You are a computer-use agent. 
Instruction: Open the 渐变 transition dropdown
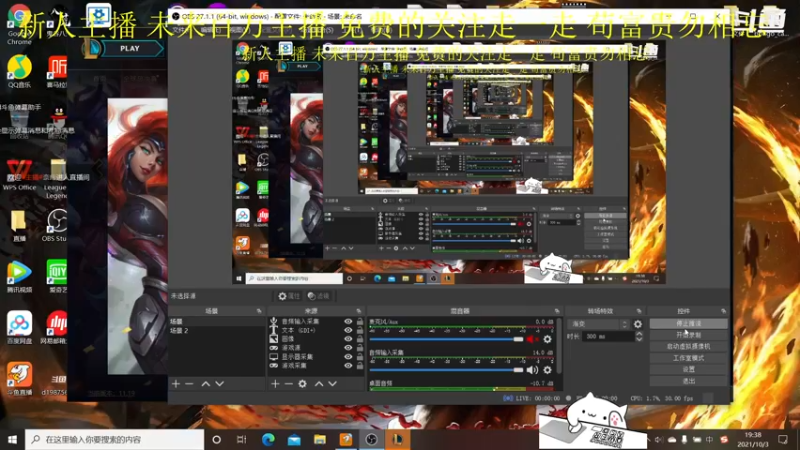pos(599,324)
